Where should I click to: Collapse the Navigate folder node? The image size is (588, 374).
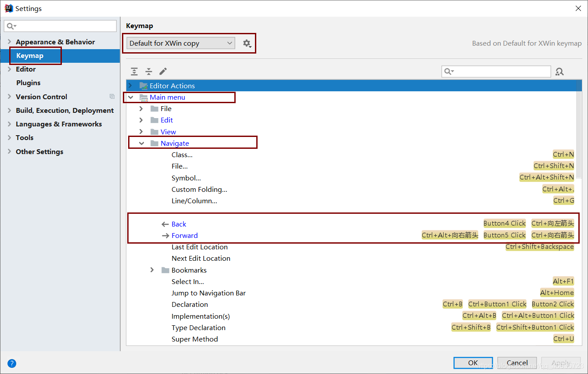click(x=141, y=143)
